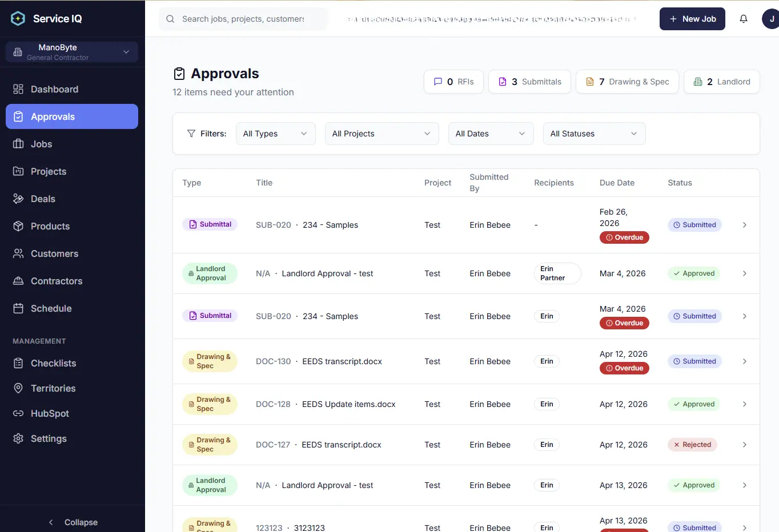Collapse the sidebar
This screenshot has height=532, width=779.
pos(73,522)
